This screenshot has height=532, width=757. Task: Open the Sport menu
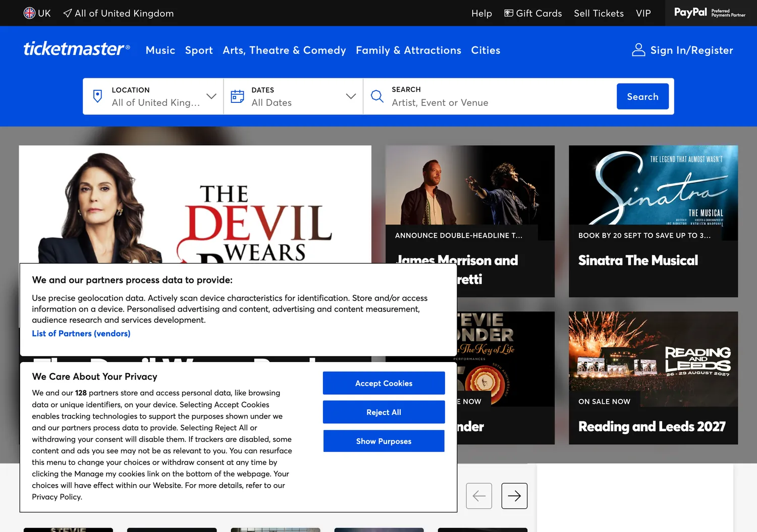click(x=199, y=50)
